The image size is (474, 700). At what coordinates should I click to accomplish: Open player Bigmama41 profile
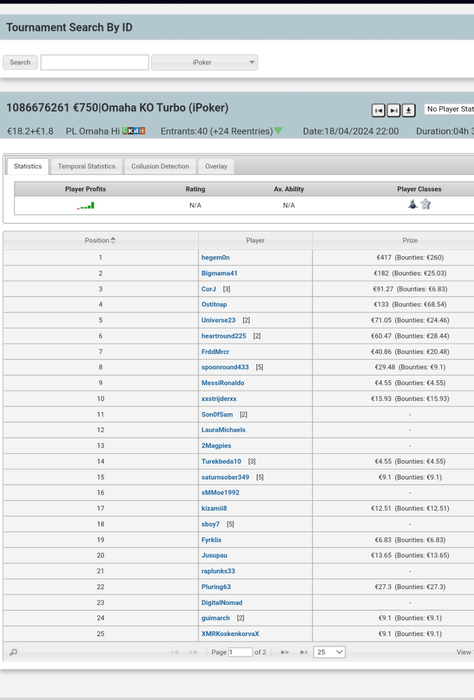tap(219, 273)
